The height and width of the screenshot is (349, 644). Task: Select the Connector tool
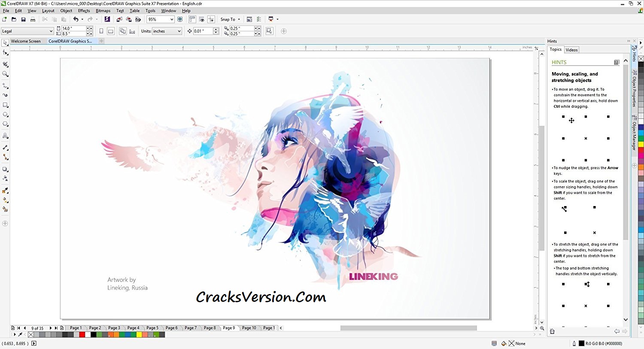coord(5,157)
